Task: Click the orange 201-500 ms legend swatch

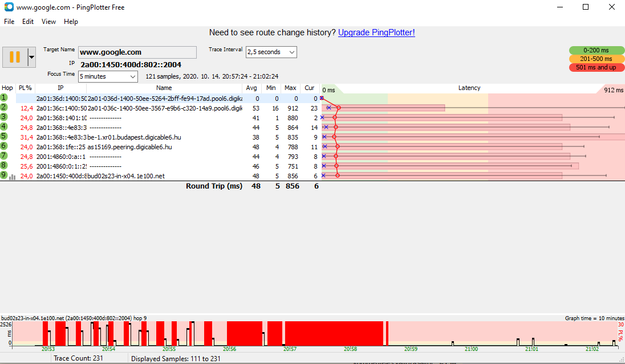Action: [x=596, y=59]
